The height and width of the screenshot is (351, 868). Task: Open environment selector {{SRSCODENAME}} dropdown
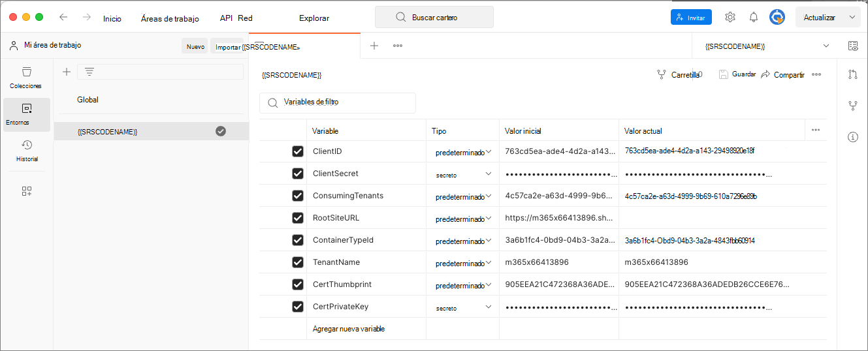[x=767, y=46]
